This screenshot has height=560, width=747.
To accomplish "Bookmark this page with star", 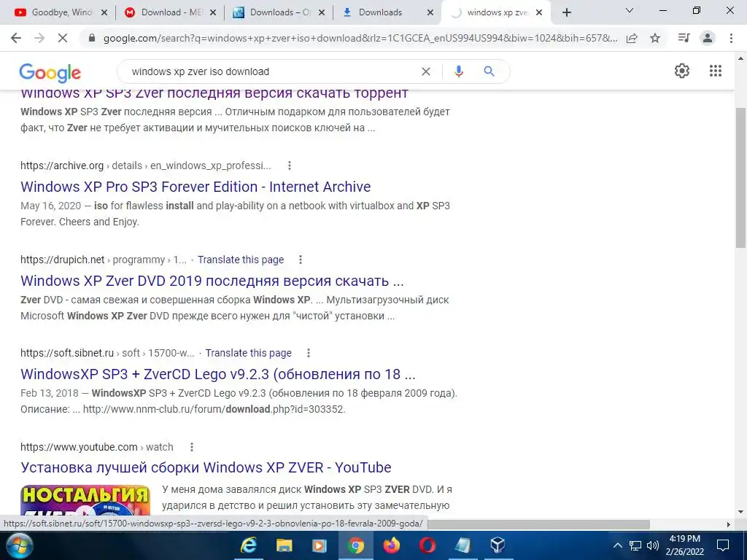I will (655, 39).
